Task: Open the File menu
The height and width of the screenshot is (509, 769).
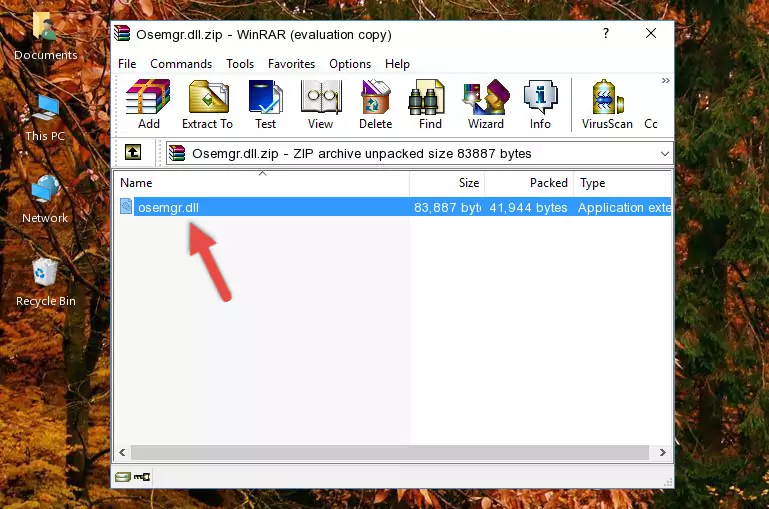Action: (127, 64)
